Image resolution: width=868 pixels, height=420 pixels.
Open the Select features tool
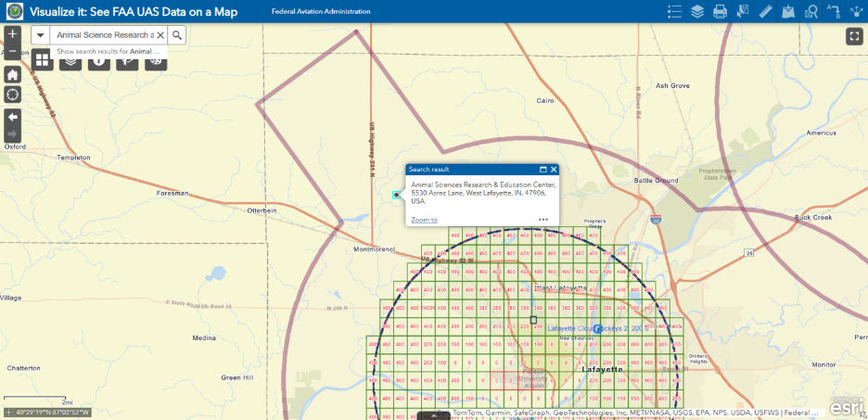click(x=742, y=11)
